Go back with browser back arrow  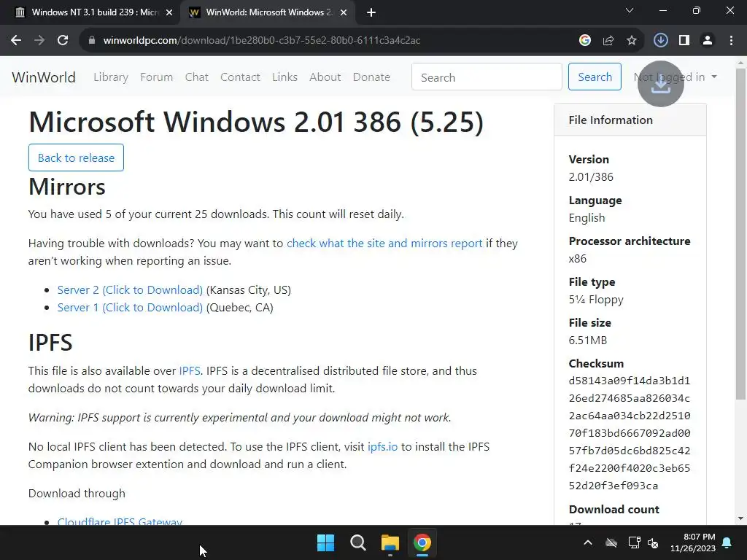[x=16, y=41]
